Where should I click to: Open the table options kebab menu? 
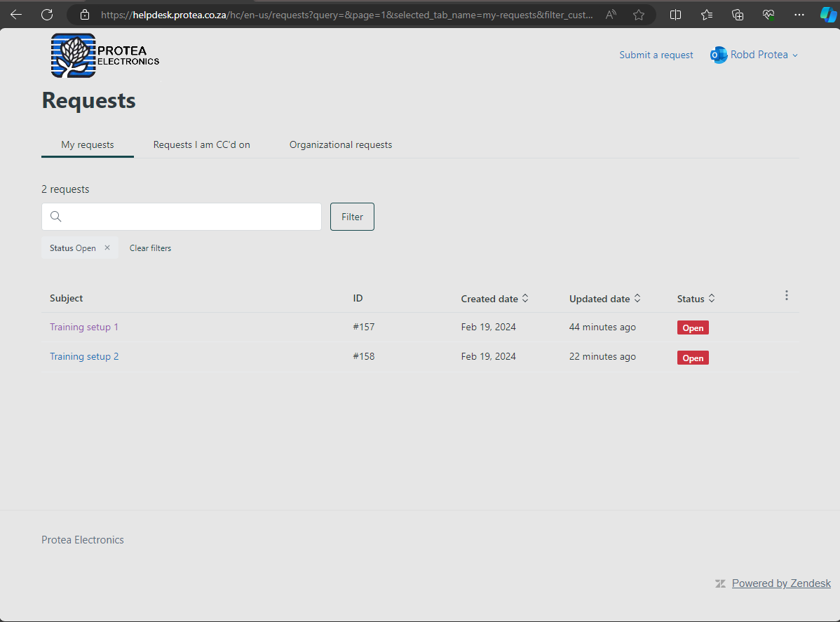tap(786, 295)
